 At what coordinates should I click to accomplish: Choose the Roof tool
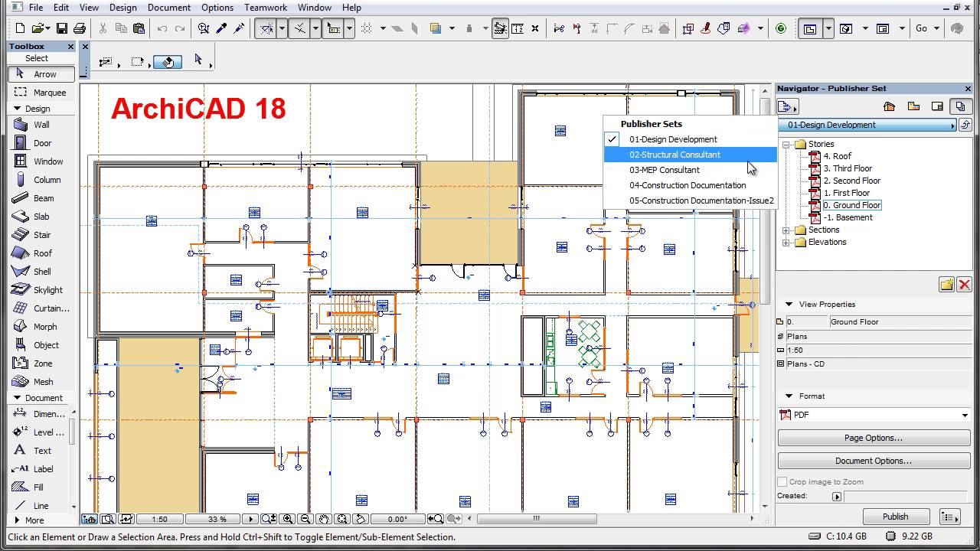(x=42, y=253)
